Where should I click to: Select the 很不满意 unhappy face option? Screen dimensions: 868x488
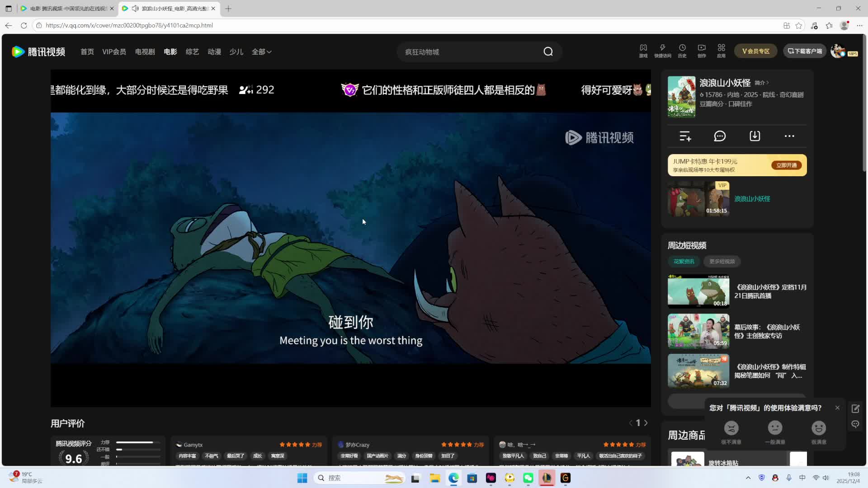click(731, 428)
